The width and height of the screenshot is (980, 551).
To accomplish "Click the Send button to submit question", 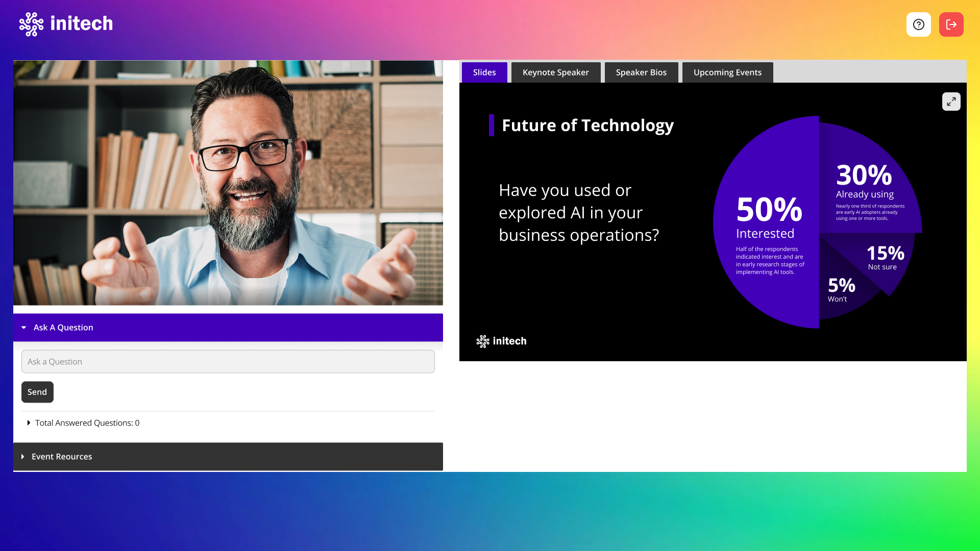I will coord(37,391).
